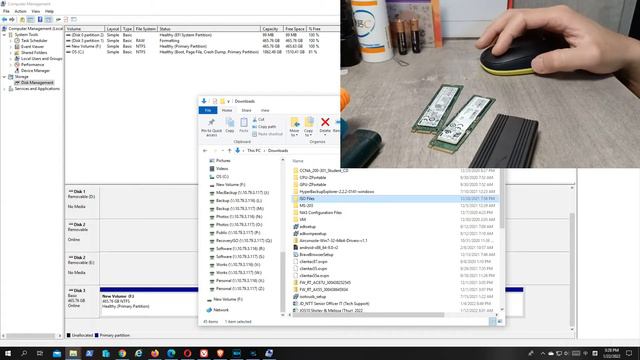Click Copy path in the Clipboard group
The image size is (640, 360).
coord(264,127)
